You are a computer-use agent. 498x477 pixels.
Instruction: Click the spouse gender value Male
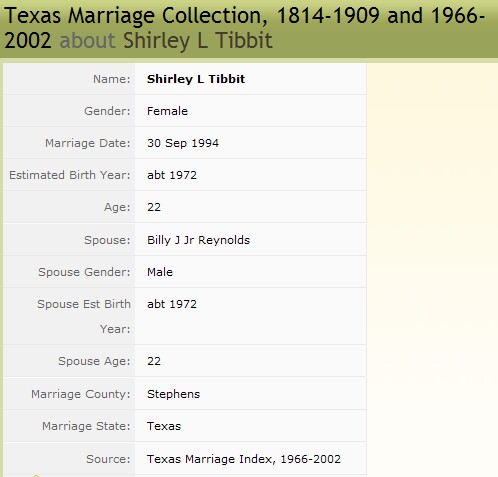pyautogui.click(x=160, y=272)
